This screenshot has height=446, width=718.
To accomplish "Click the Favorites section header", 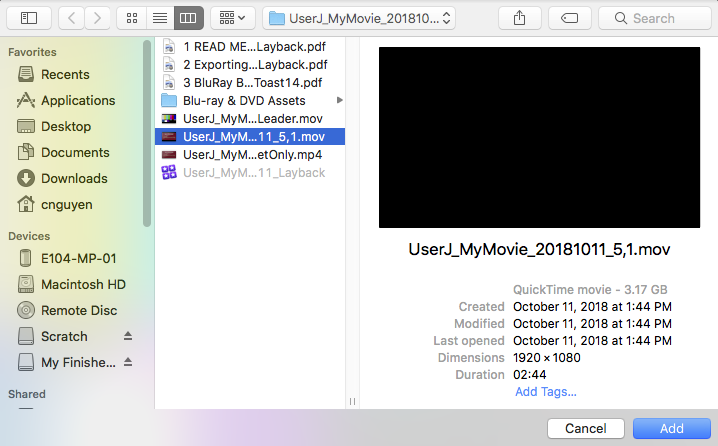I will [x=32, y=52].
